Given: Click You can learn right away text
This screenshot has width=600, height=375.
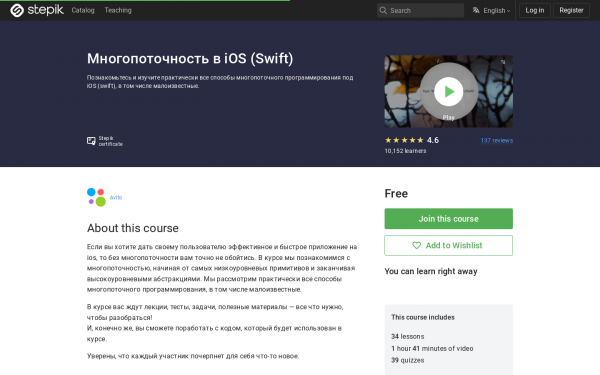Looking at the screenshot, I should (431, 271).
